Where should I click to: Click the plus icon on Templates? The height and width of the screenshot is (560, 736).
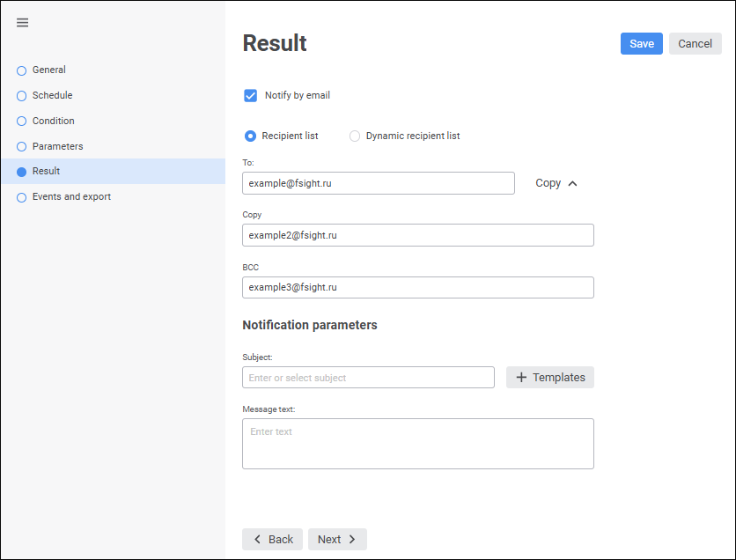pos(521,378)
